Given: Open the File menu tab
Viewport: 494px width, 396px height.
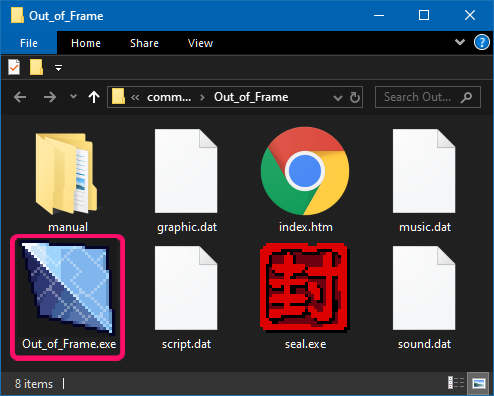Looking at the screenshot, I should pos(29,43).
